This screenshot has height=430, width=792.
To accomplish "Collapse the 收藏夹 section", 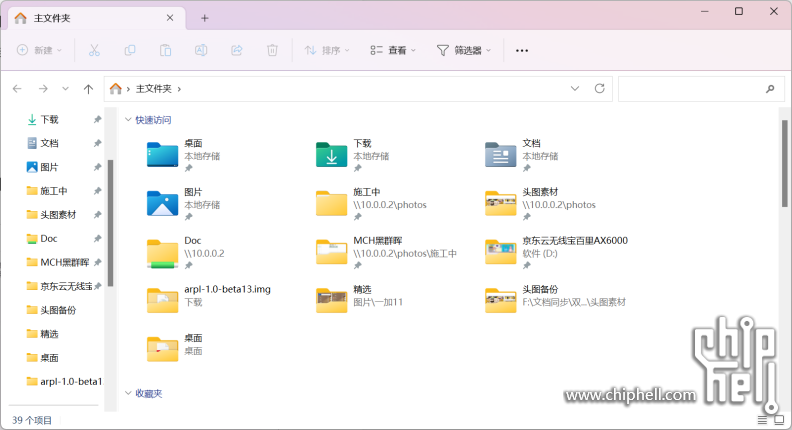I will click(x=128, y=393).
